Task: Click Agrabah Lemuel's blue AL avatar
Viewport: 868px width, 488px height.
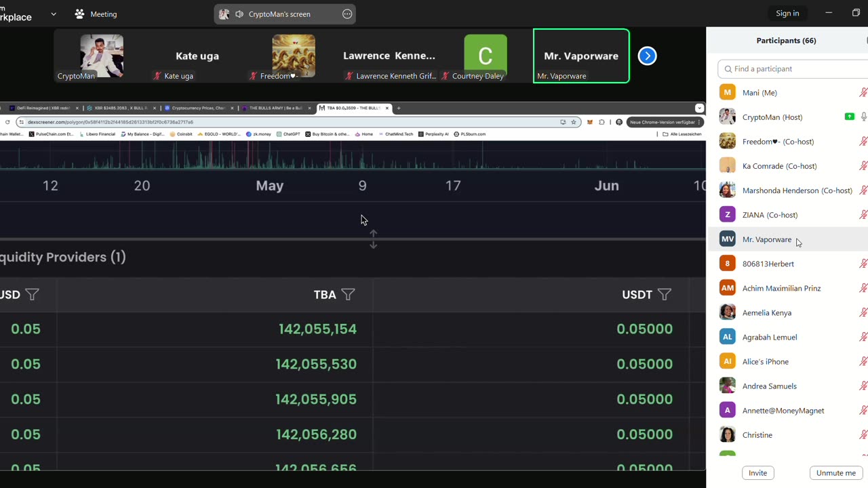Action: tap(728, 337)
